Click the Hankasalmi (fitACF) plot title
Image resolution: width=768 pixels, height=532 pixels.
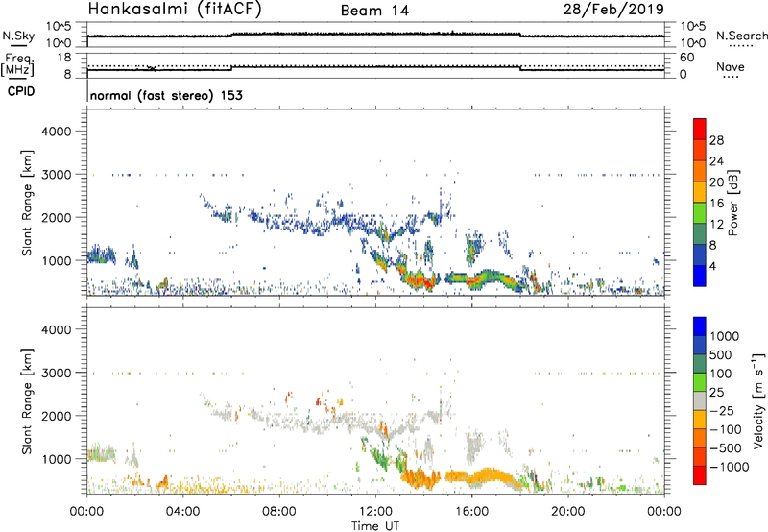175,9
